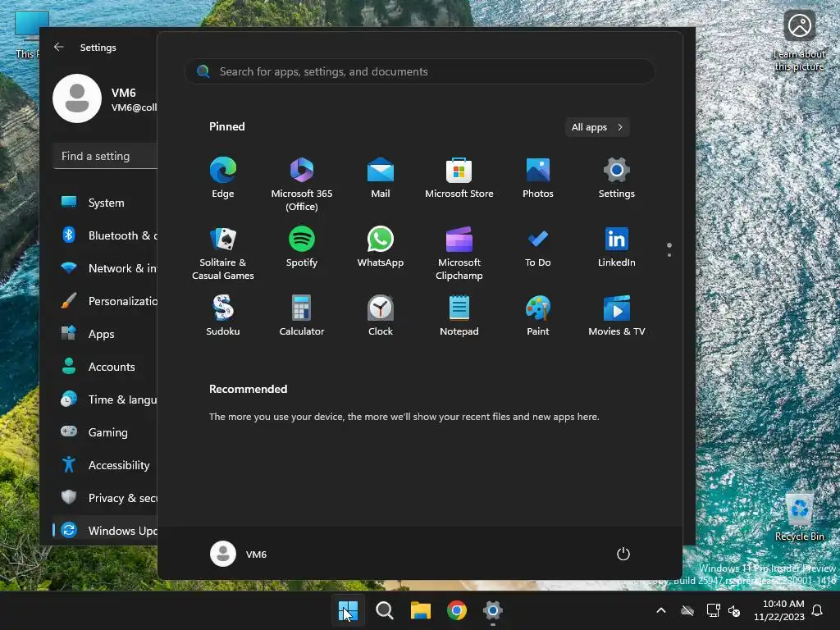Open the Edge pinned app

[223, 178]
